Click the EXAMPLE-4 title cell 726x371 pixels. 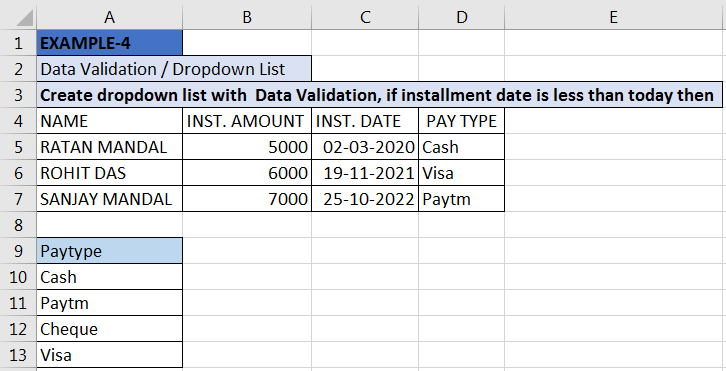(x=109, y=43)
